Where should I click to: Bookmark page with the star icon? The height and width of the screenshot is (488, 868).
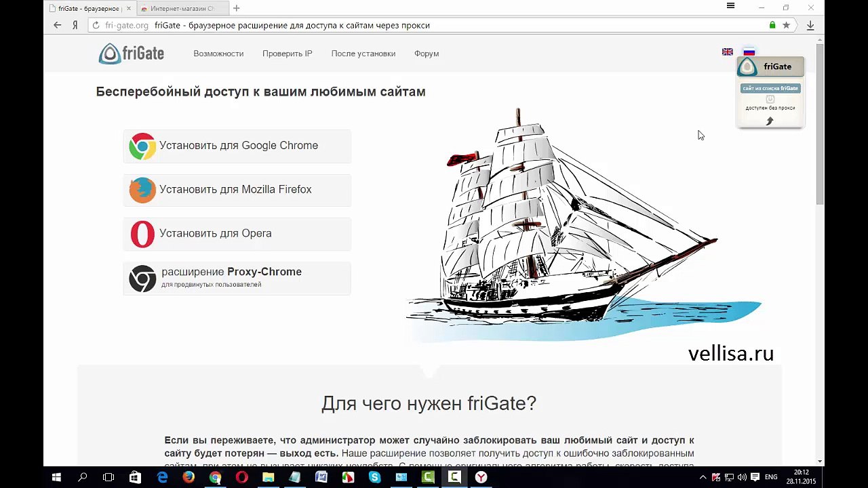point(787,25)
